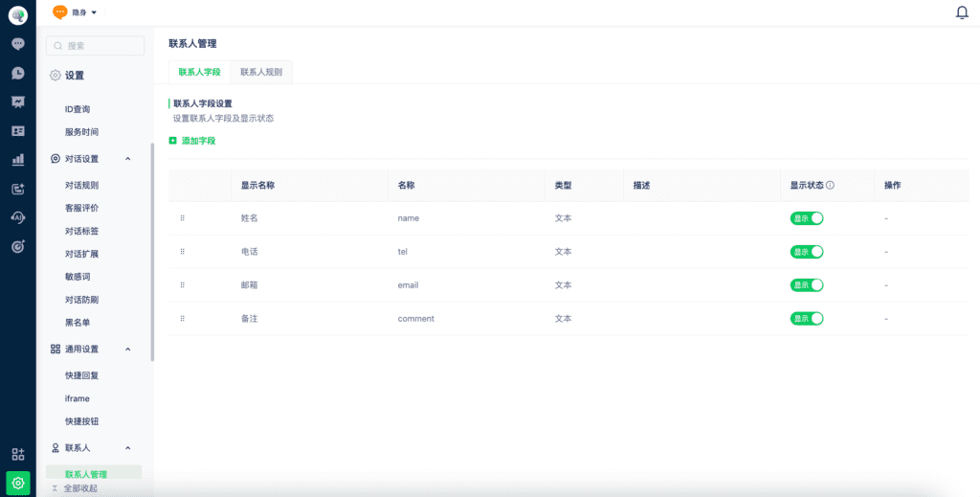Open the target marketing icon in left rail

point(18,246)
